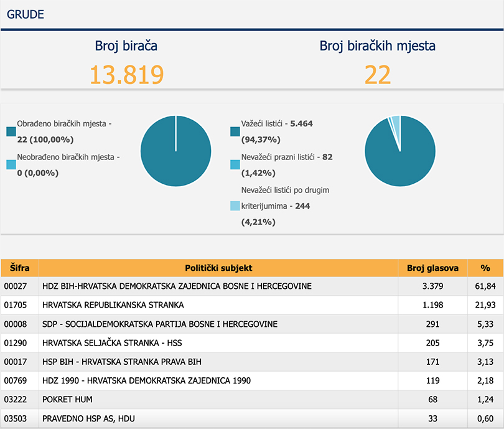
Task: Click the 'Važeći listići - 5.464' legend label
Action: (277, 123)
